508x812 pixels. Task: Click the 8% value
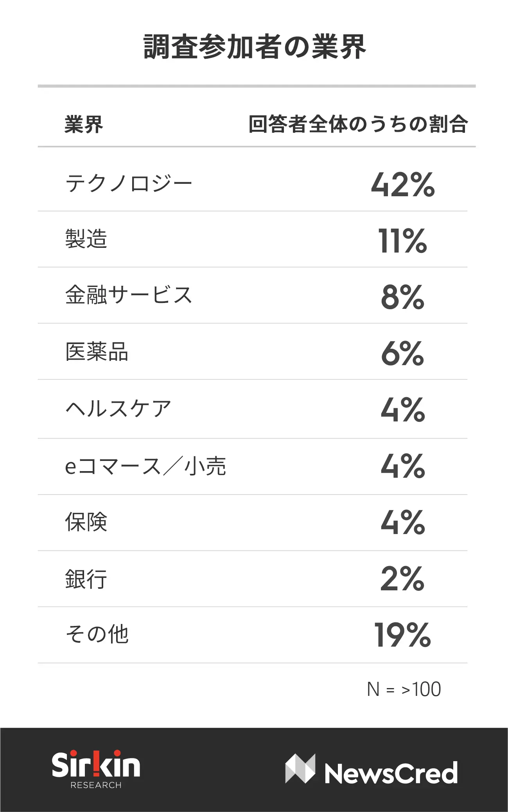click(x=403, y=297)
